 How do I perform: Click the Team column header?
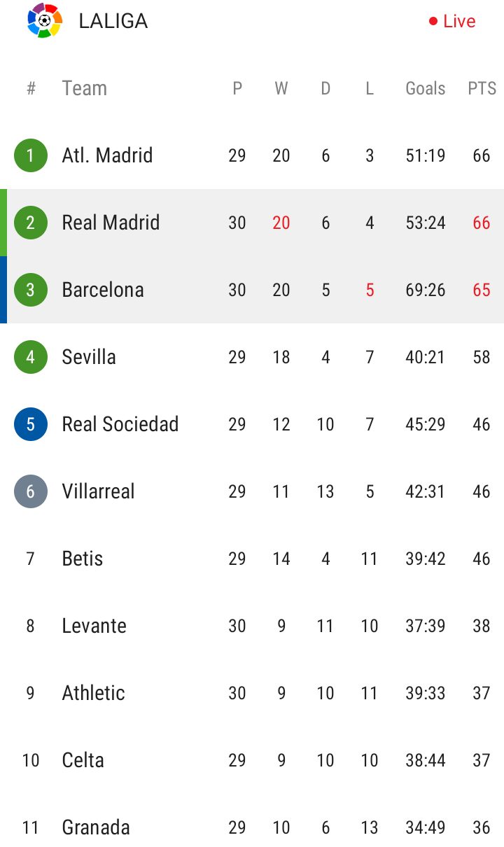click(84, 88)
